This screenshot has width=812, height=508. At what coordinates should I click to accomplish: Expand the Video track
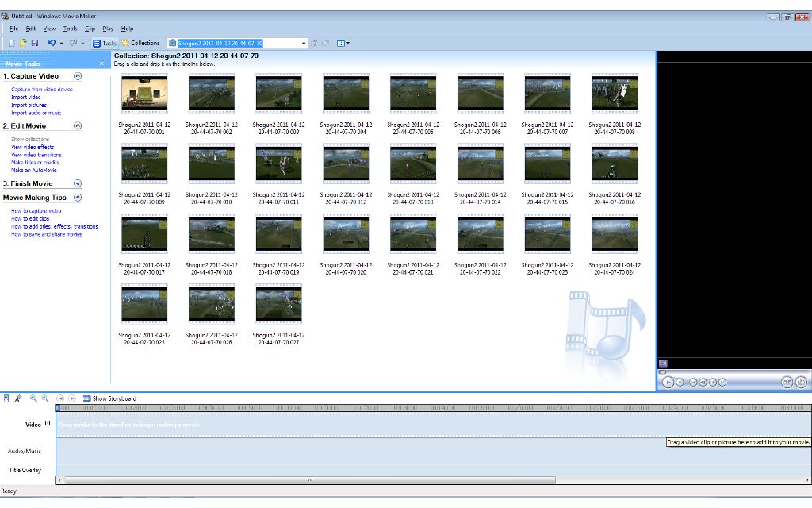pos(48,424)
